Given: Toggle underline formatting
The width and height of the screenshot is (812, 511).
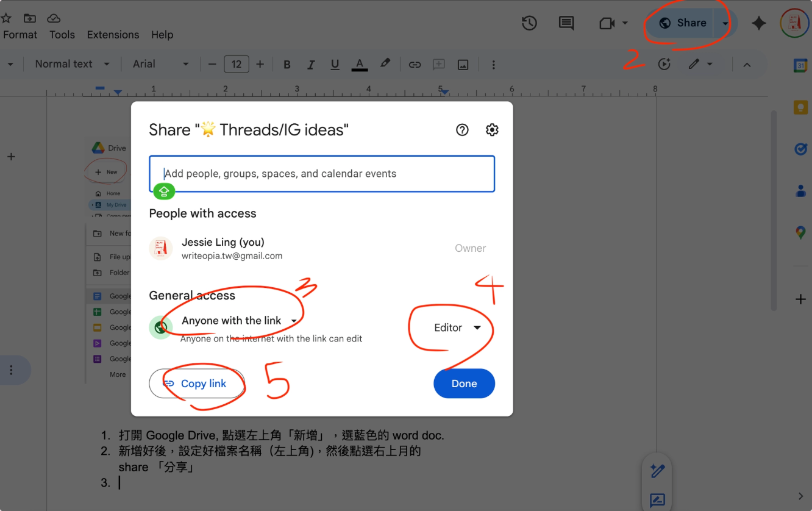Looking at the screenshot, I should click(335, 64).
